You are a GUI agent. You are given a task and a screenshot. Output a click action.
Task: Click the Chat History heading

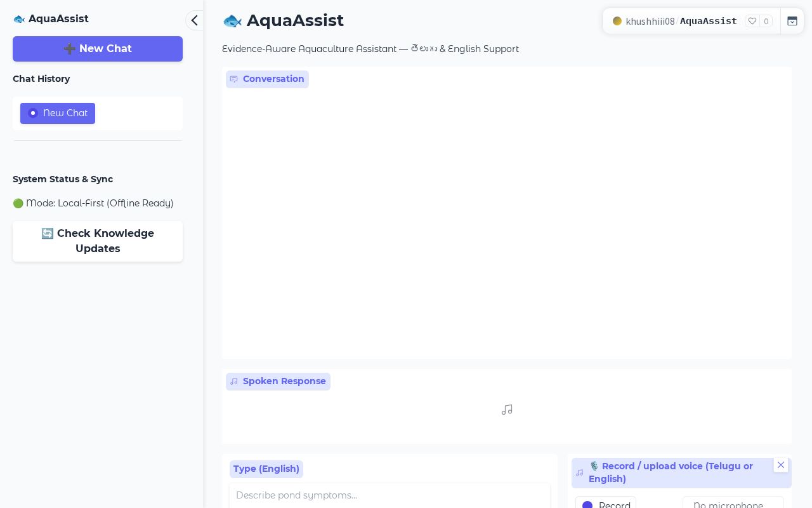(41, 79)
